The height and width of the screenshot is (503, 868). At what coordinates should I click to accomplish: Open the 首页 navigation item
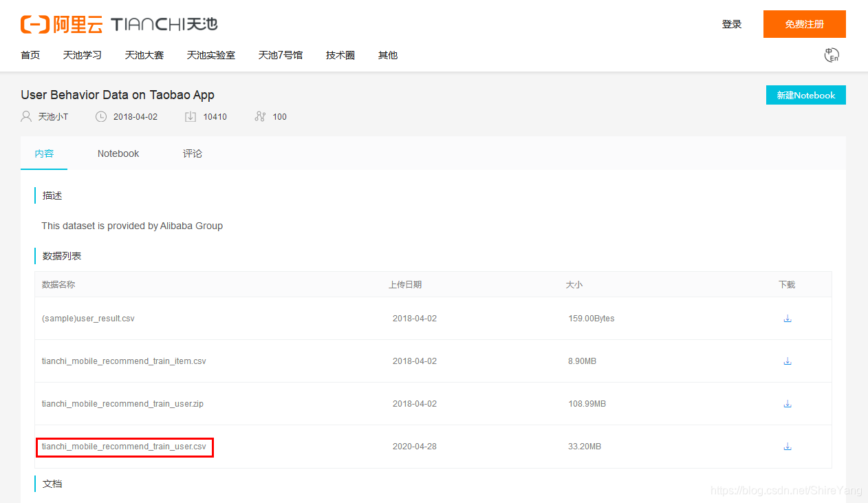tap(30, 55)
